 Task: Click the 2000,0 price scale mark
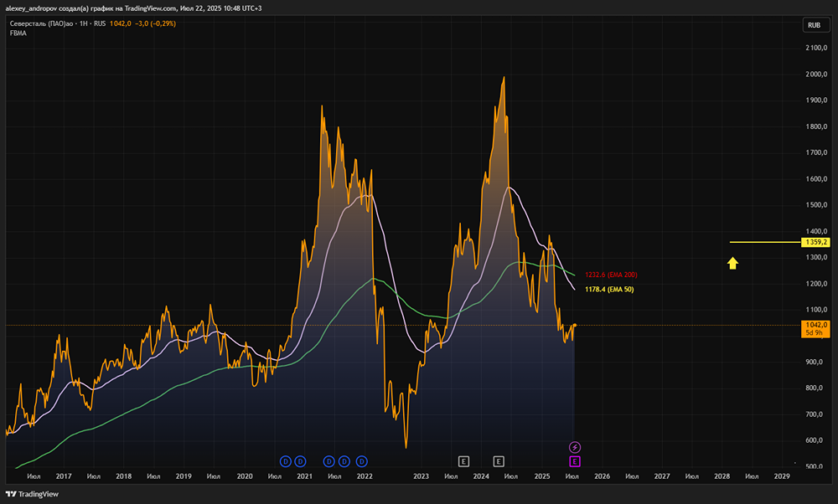point(814,75)
